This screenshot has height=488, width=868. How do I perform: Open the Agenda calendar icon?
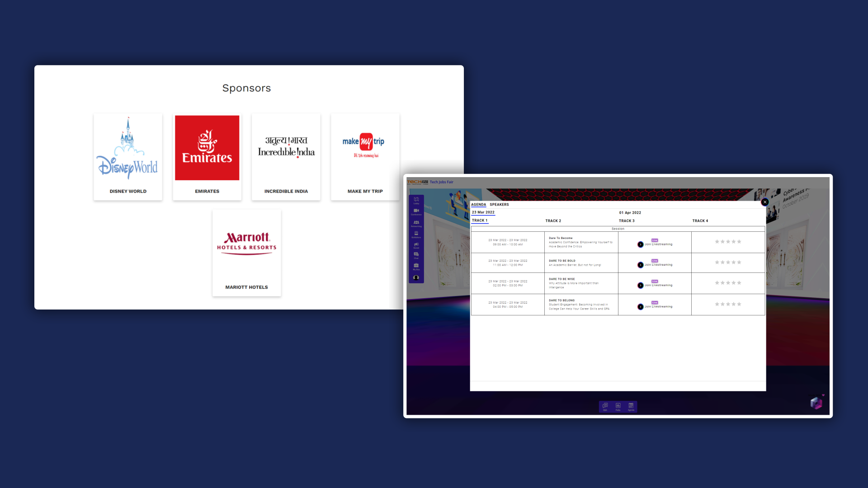[x=631, y=406]
